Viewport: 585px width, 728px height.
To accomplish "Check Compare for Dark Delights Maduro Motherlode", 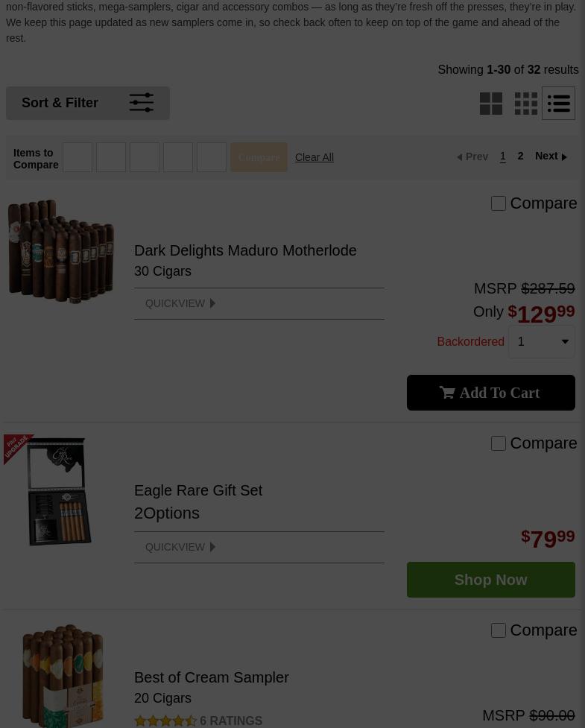I will coord(498,203).
